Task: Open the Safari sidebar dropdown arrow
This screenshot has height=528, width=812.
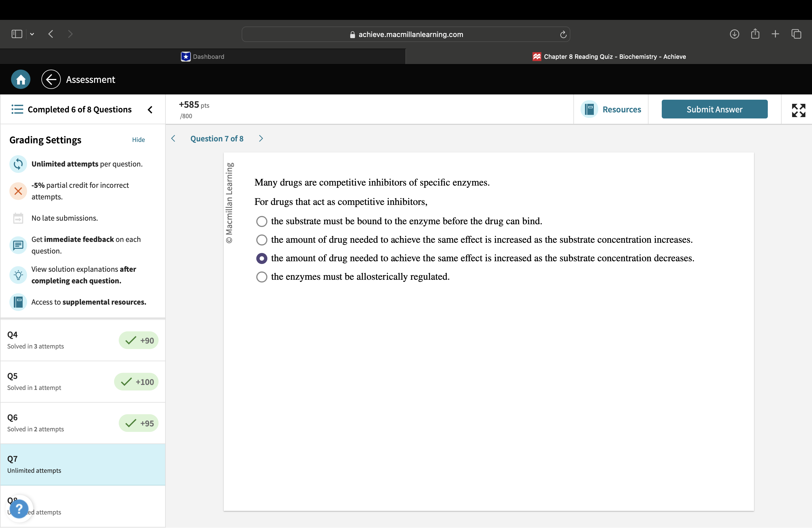Action: [x=32, y=34]
